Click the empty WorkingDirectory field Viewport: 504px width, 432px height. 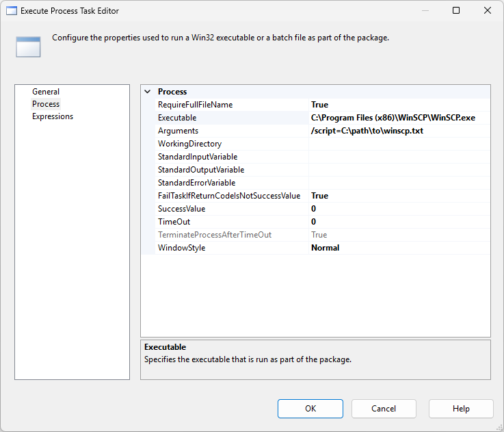(x=399, y=144)
